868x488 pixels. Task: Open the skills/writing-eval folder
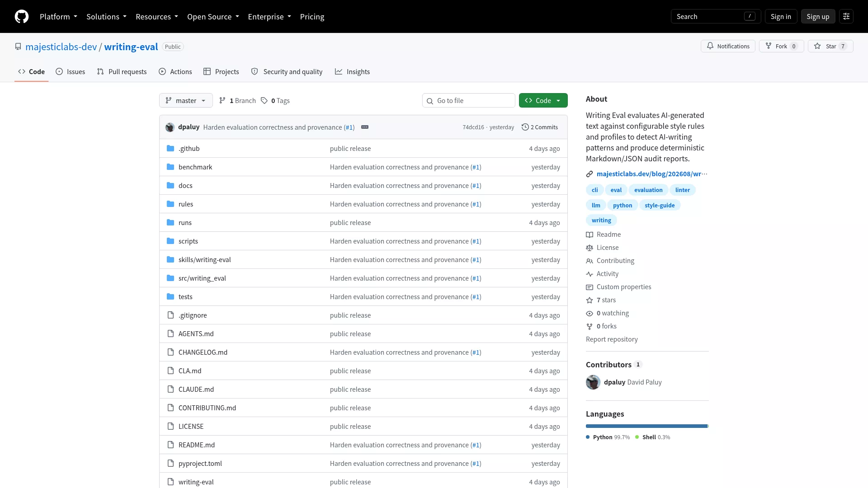pyautogui.click(x=205, y=260)
